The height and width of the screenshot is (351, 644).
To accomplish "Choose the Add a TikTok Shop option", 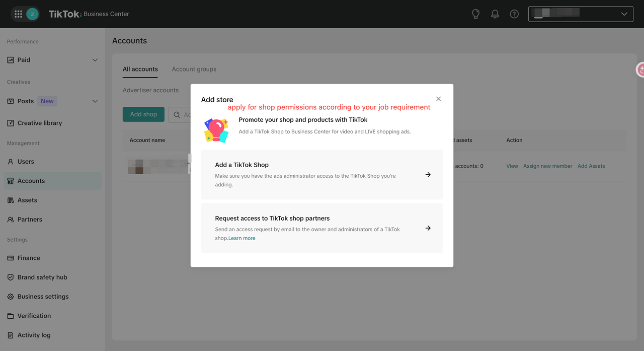I will [322, 175].
